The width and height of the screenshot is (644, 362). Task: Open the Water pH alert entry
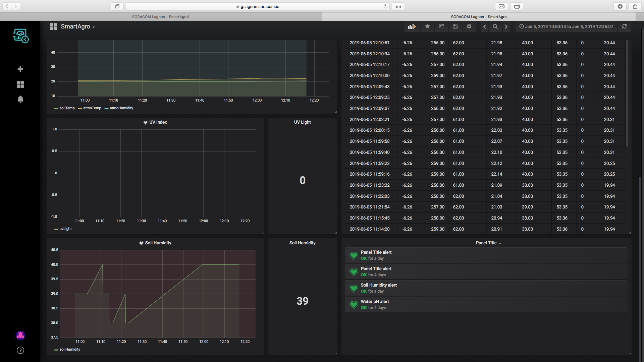(x=375, y=302)
